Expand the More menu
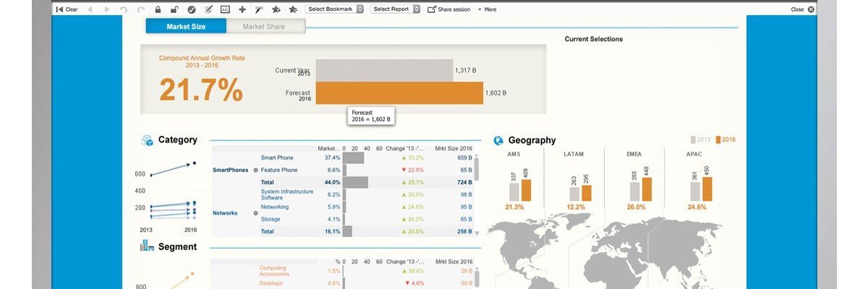 [x=487, y=9]
